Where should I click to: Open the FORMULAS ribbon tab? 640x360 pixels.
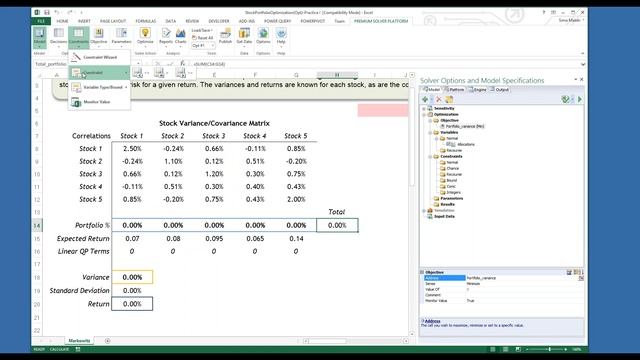pyautogui.click(x=146, y=21)
